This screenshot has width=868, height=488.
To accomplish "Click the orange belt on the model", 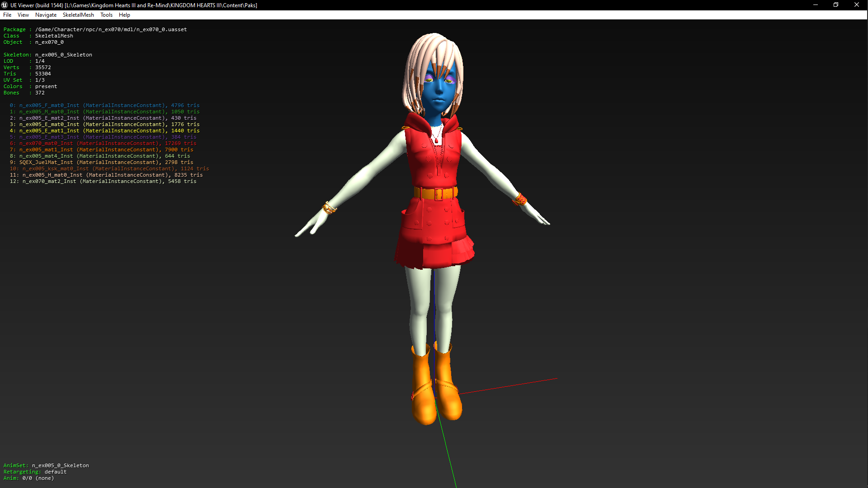I will click(x=435, y=193).
